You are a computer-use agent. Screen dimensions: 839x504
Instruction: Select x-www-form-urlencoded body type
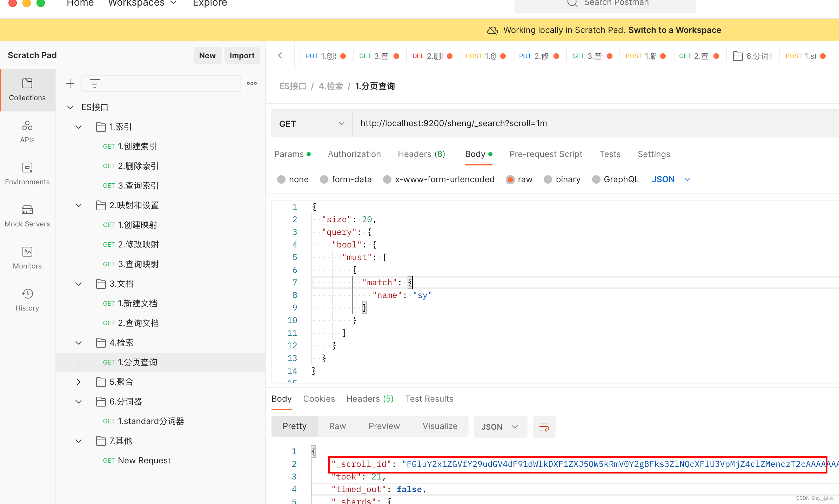point(387,179)
